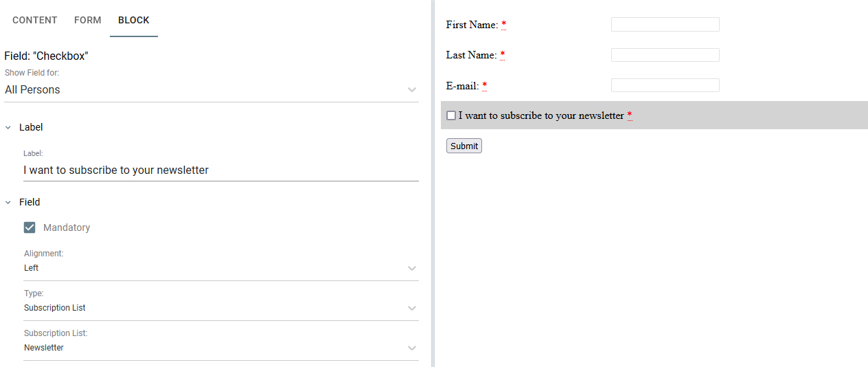Collapse the Label section chevron
Image resolution: width=868 pixels, height=367 pixels.
(8, 127)
